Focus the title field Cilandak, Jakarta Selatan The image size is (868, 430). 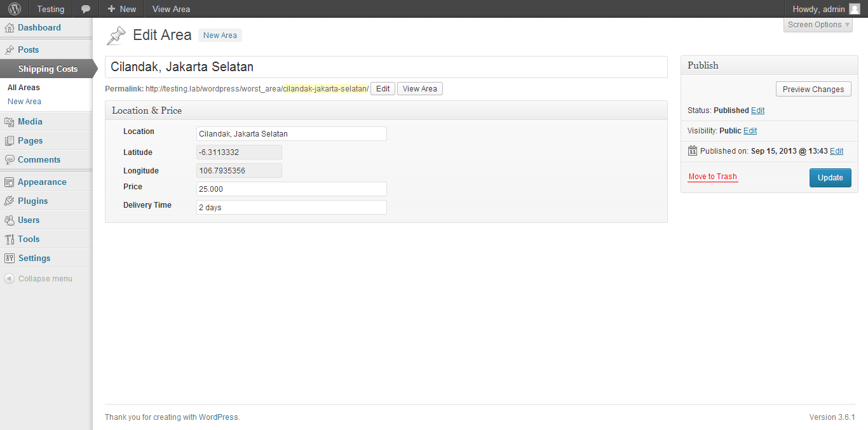[x=386, y=67]
